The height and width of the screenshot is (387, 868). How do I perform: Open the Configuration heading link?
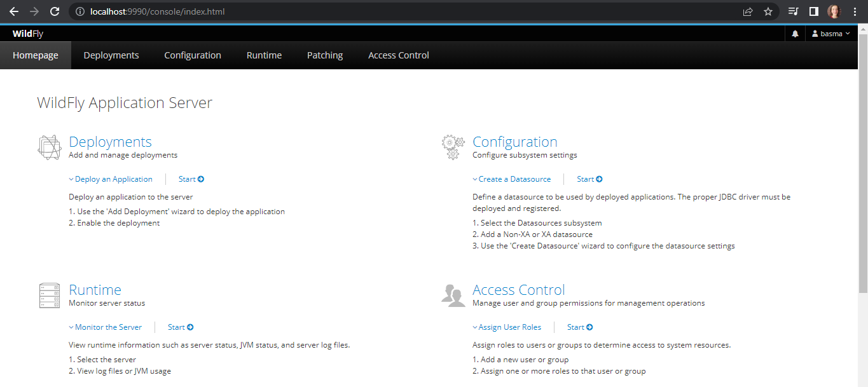click(x=515, y=142)
